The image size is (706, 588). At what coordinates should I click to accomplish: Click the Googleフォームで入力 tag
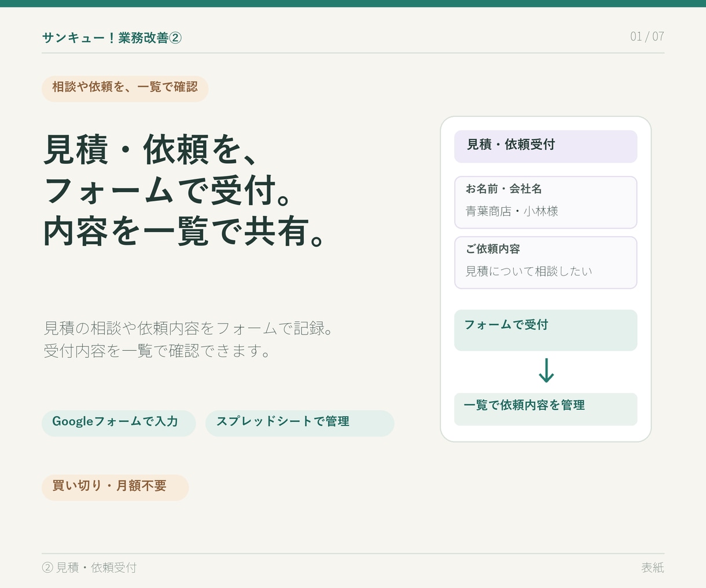click(x=119, y=423)
